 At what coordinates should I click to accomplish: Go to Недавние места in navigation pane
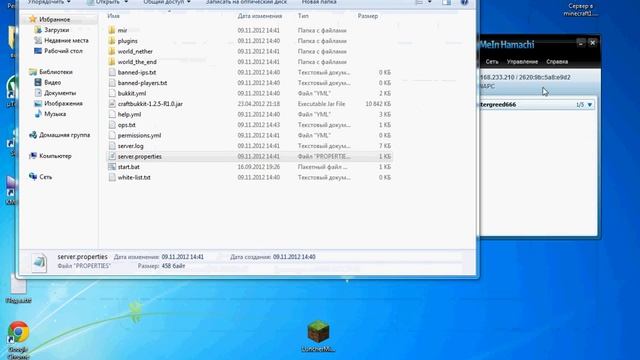coord(61,40)
